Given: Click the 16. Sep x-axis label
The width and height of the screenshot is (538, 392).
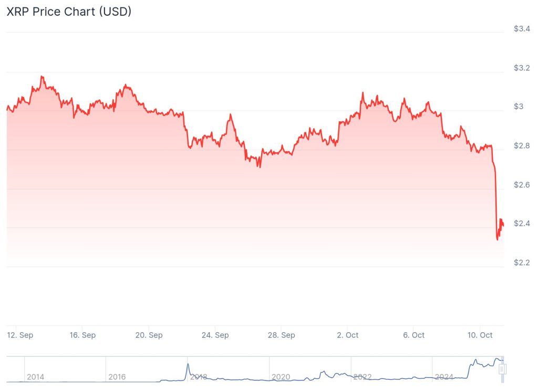Looking at the screenshot, I should (82, 335).
